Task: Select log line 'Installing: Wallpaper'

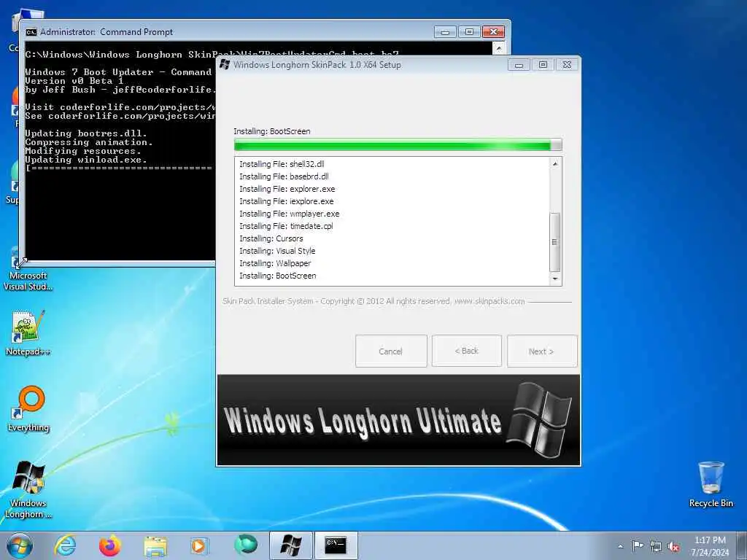Action: (275, 262)
